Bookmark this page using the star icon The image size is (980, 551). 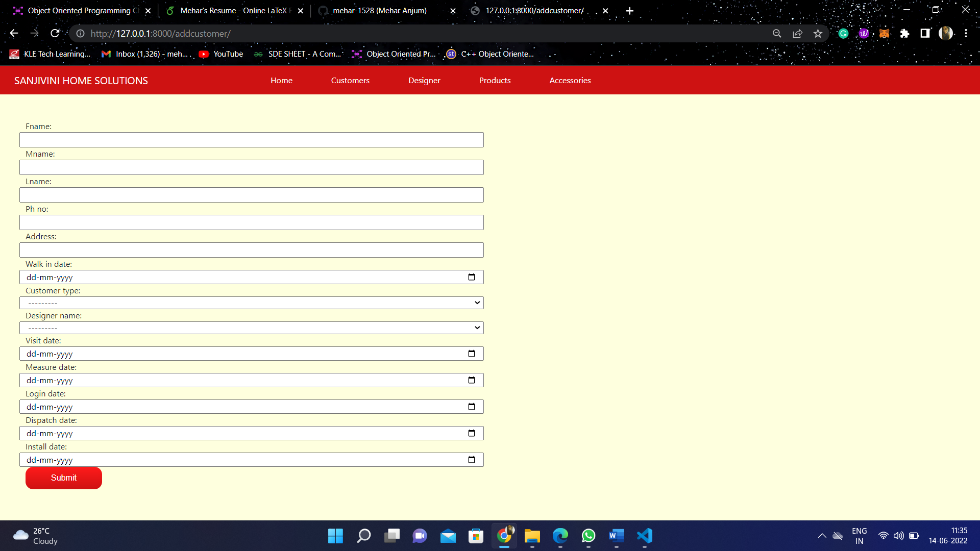818,33
